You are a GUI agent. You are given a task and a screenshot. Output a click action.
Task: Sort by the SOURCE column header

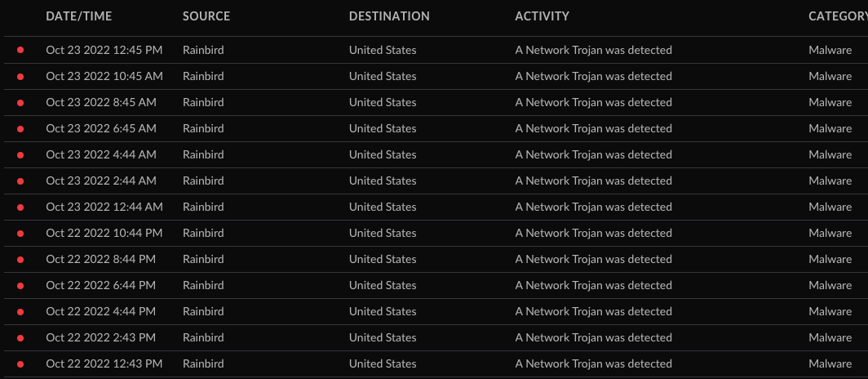coord(206,16)
